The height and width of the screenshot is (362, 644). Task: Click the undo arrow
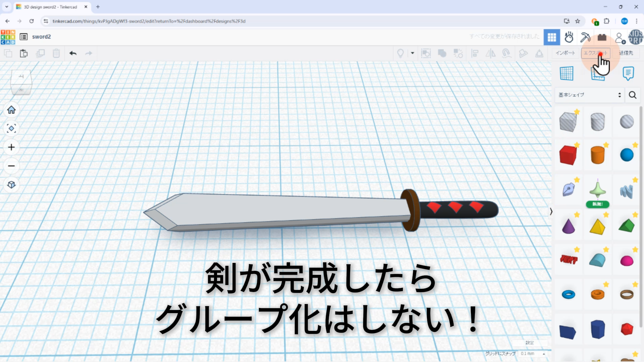click(x=73, y=53)
